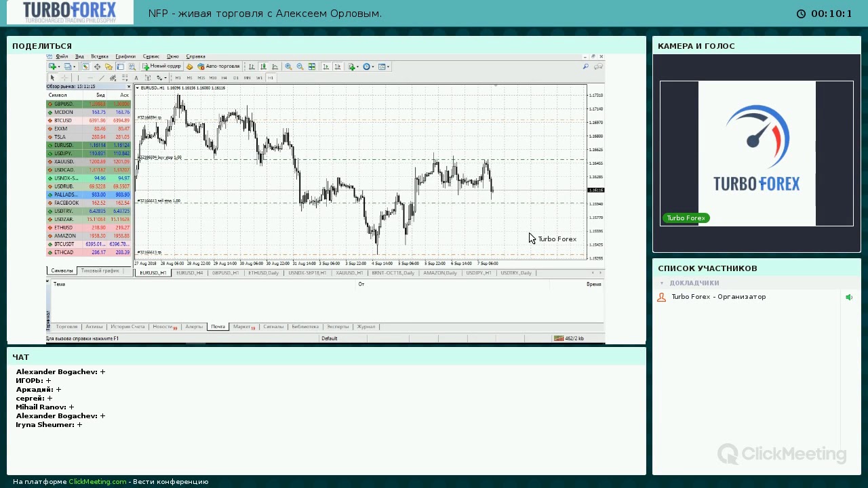
Task: Switch timeframe to D1
Action: [236, 78]
